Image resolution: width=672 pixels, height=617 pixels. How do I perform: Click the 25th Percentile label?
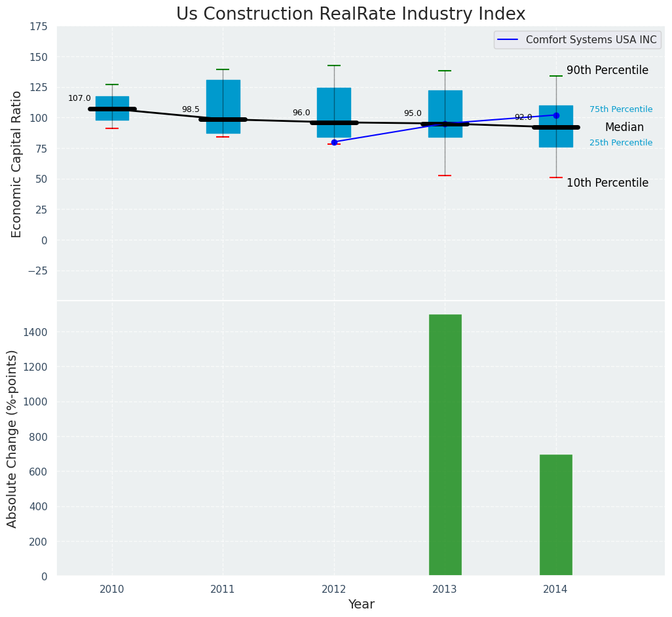(x=620, y=143)
